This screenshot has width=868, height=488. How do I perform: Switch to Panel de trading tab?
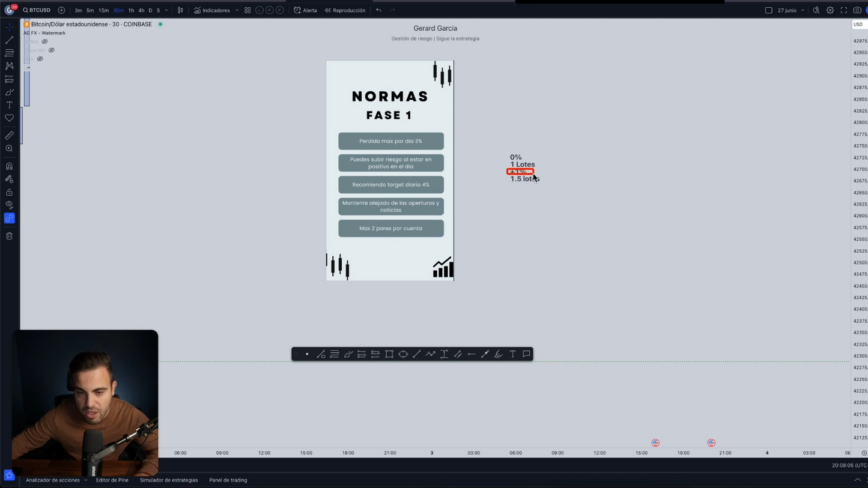click(x=228, y=480)
